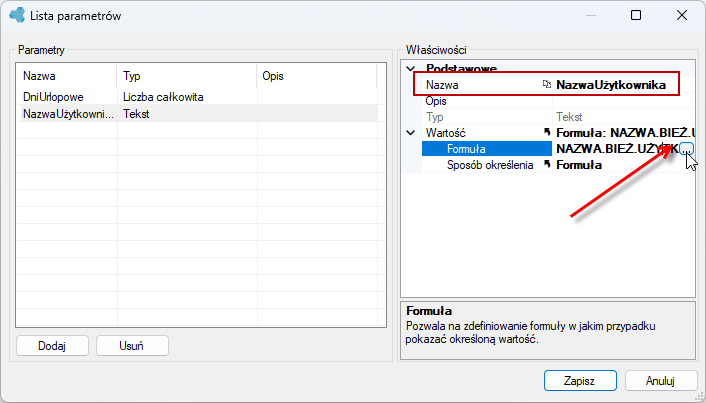Collapse the Podstawowe section

click(x=411, y=69)
